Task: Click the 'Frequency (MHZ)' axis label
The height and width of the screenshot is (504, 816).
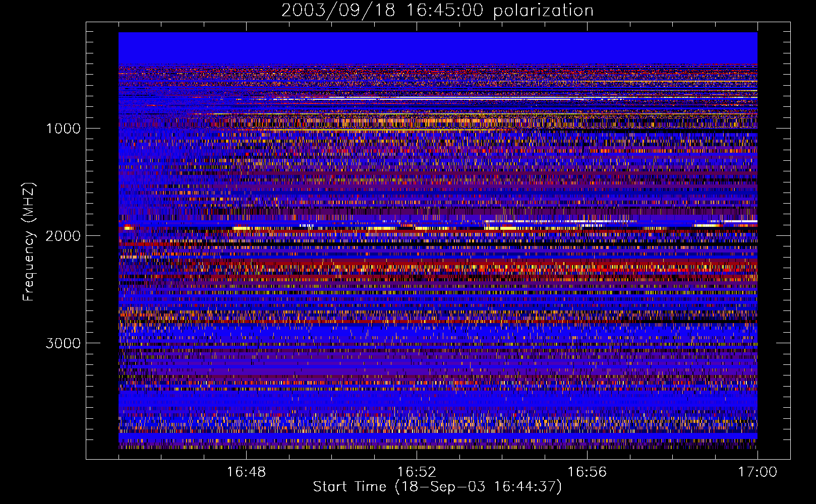Action: pos(29,242)
